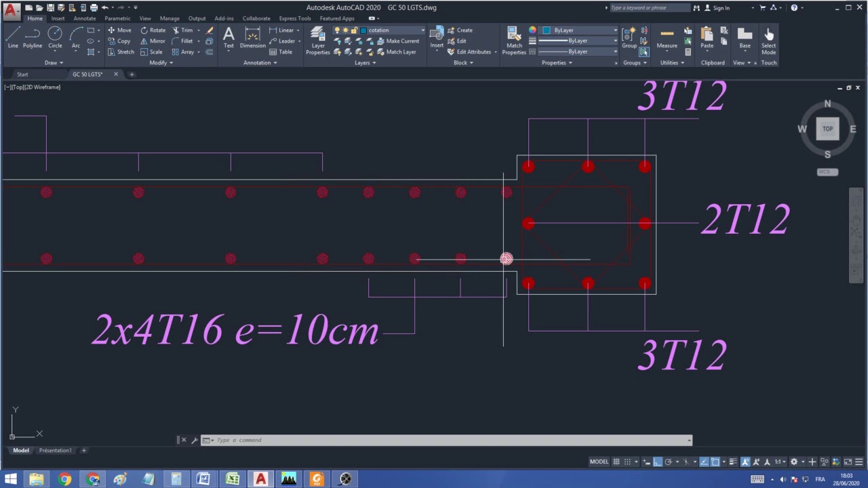Toggle snap mode in status bar

[627, 462]
